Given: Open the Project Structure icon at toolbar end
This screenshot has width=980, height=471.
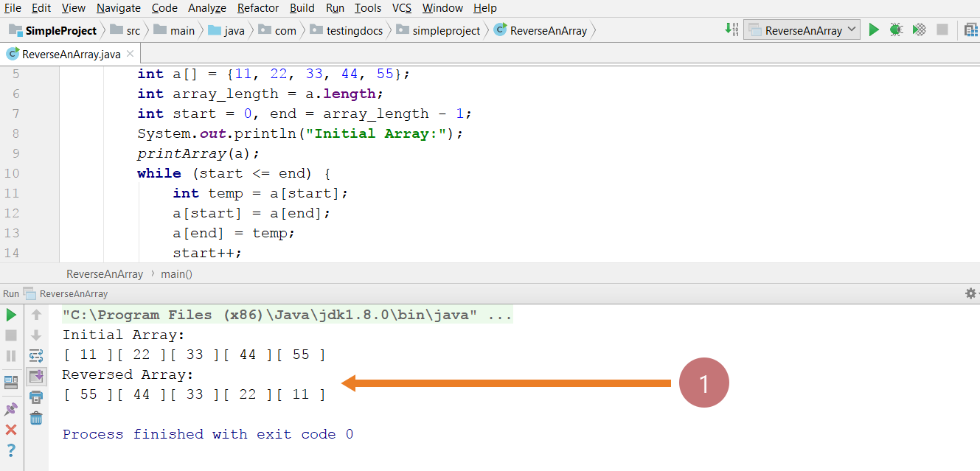Looking at the screenshot, I should 971,30.
